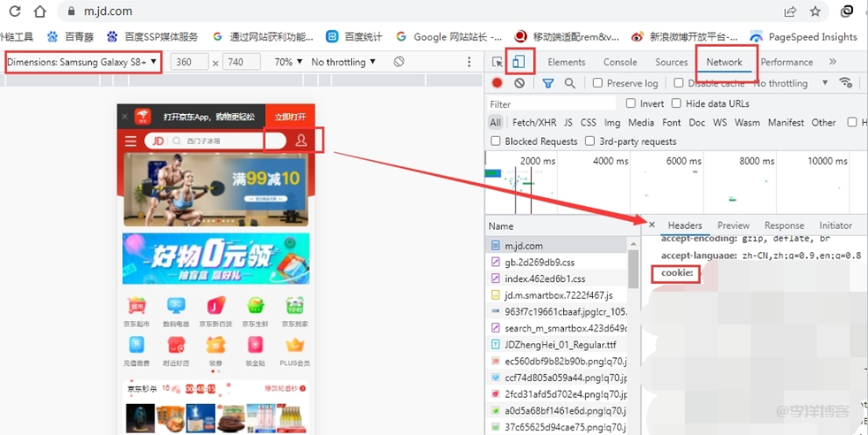
Task: Bookmark this page with star icon
Action: [815, 11]
